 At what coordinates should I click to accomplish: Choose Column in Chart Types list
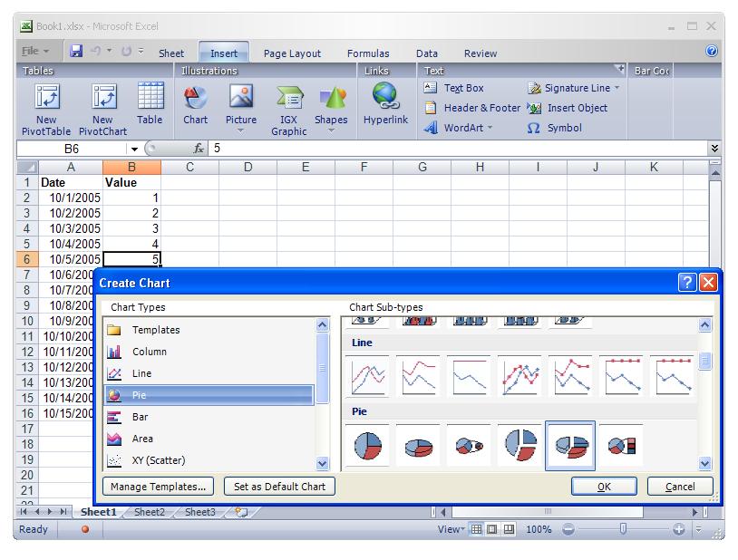[x=209, y=352]
